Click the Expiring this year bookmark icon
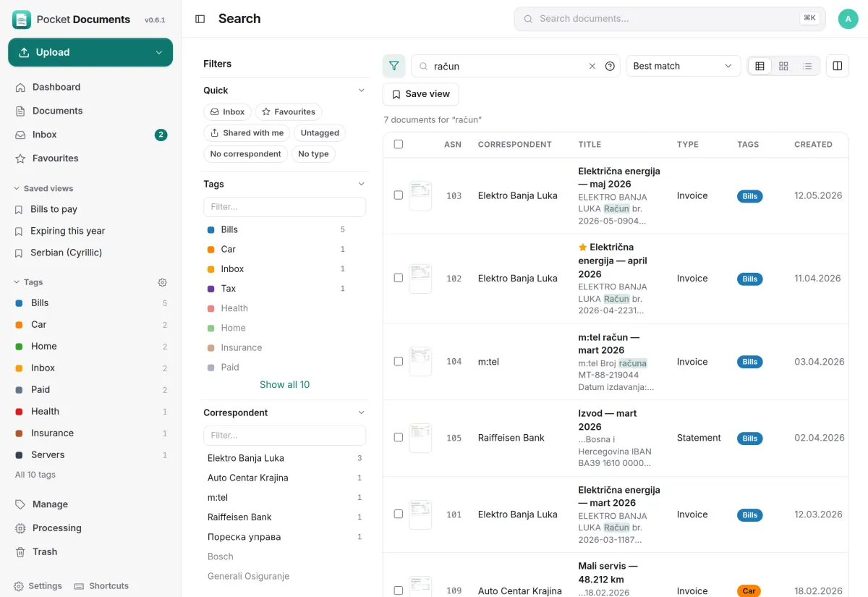The image size is (868, 597). coord(19,232)
